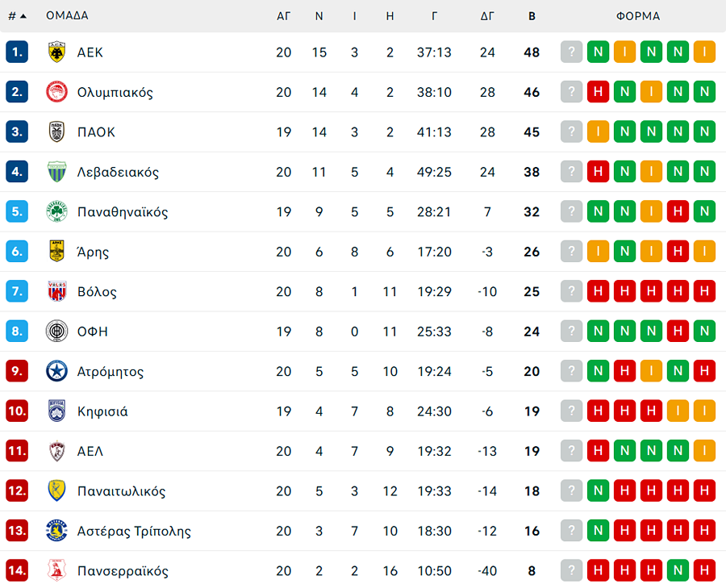Click the rank 14 red position badge
Image resolution: width=726 pixels, height=588 pixels.
pyautogui.click(x=17, y=571)
